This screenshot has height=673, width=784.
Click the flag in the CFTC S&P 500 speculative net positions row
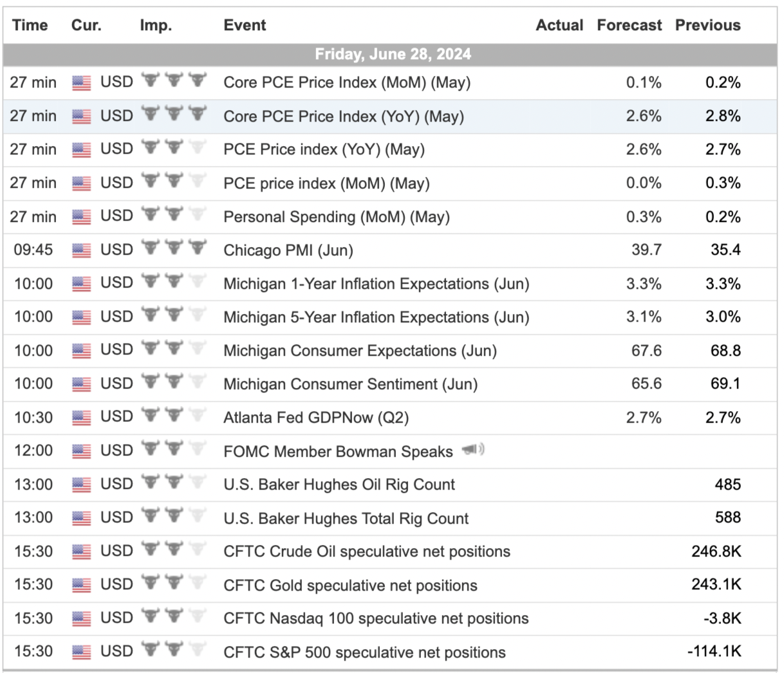81,652
